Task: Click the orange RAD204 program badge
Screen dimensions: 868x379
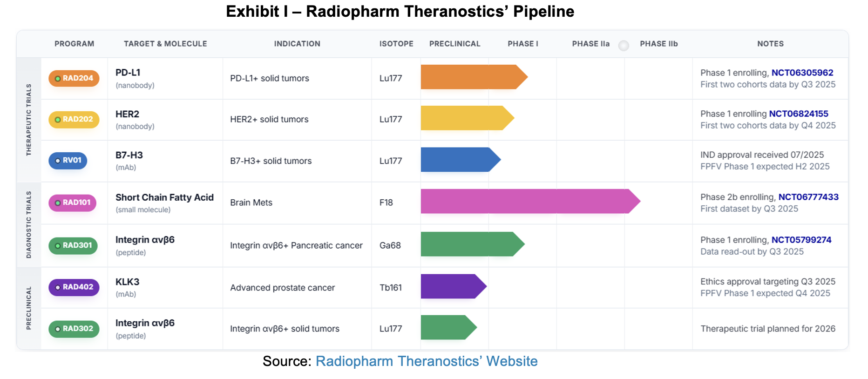Action: [x=74, y=78]
